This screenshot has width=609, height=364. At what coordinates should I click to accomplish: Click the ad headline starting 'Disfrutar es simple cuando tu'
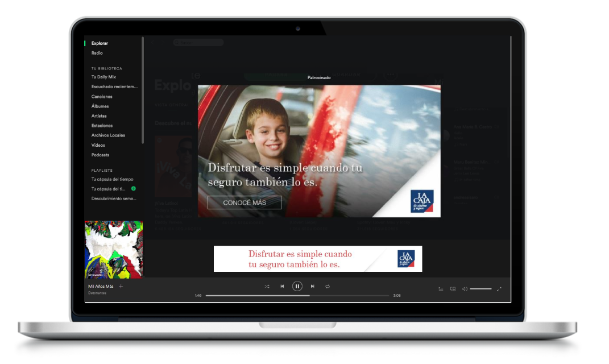click(x=285, y=175)
